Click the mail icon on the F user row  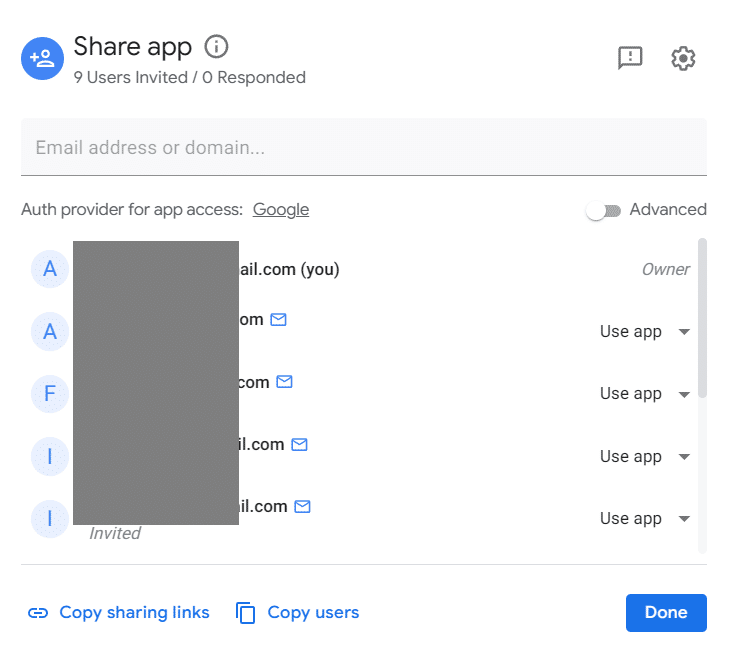pos(285,382)
